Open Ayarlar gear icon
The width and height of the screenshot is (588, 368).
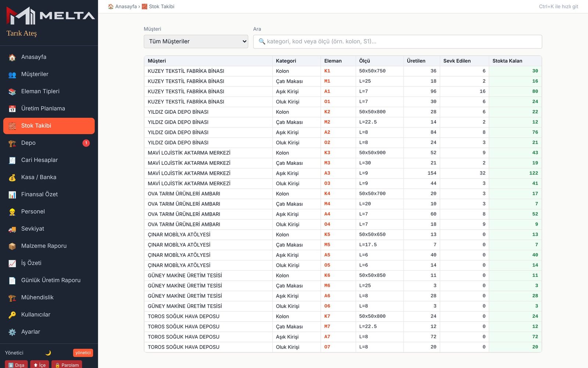click(12, 332)
